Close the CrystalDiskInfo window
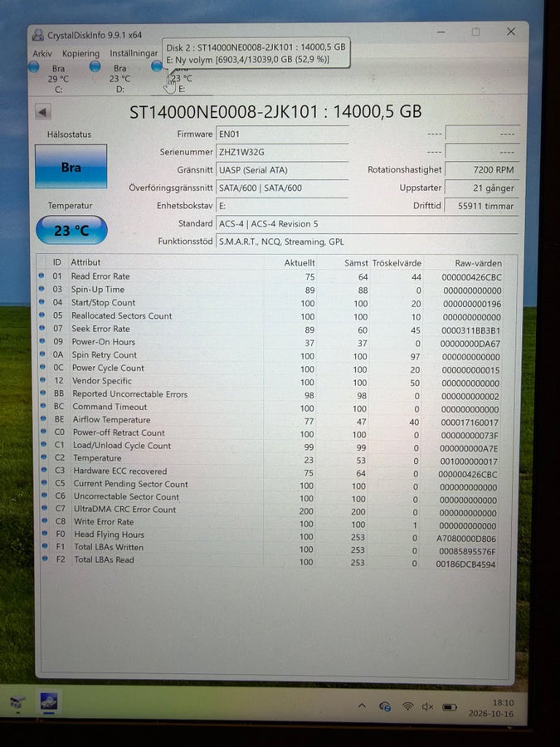Image resolution: width=560 pixels, height=747 pixels. pyautogui.click(x=511, y=32)
